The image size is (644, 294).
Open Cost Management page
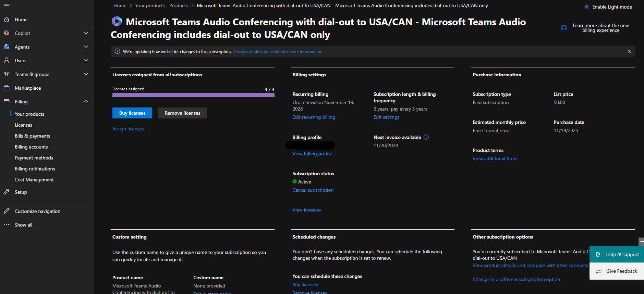(x=34, y=180)
